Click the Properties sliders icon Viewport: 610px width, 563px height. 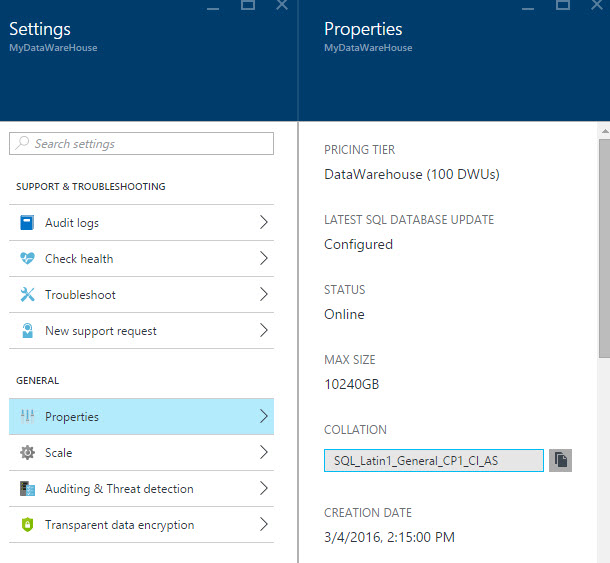click(x=27, y=417)
